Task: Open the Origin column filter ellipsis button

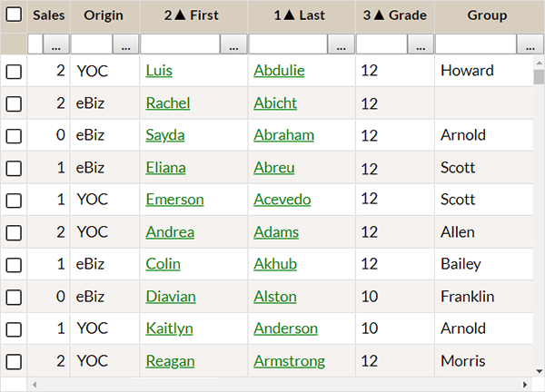Action: (x=125, y=44)
